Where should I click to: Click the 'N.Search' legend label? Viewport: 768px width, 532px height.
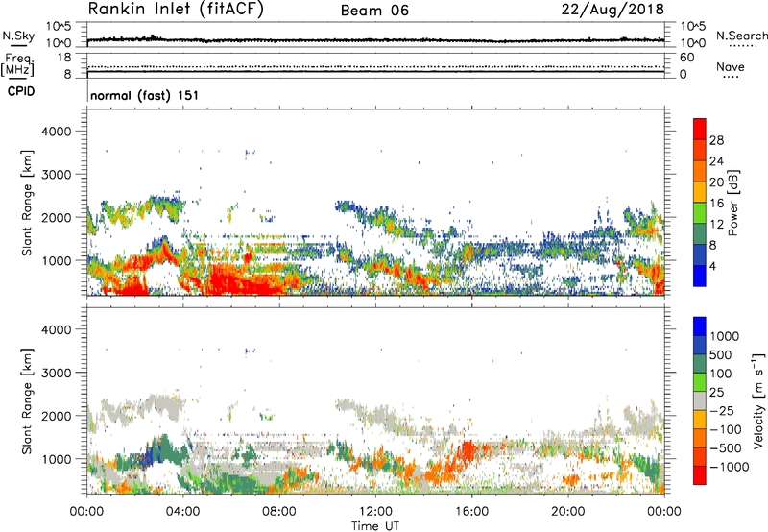pyautogui.click(x=741, y=36)
